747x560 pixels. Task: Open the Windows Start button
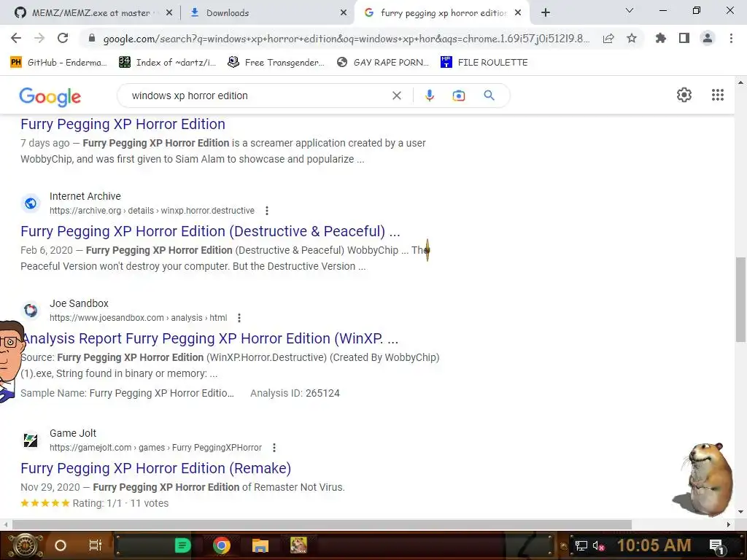click(26, 545)
